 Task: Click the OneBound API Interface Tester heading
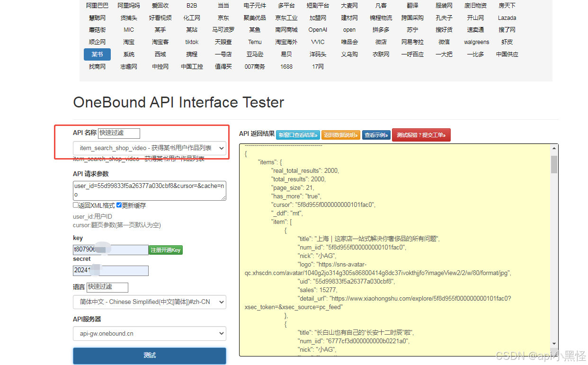[x=178, y=102]
